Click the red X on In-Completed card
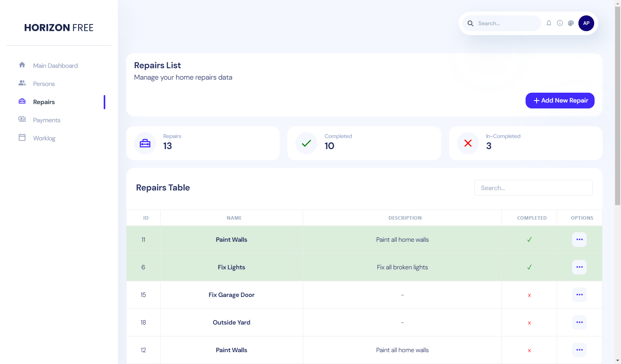The width and height of the screenshot is (621, 364). click(x=468, y=143)
